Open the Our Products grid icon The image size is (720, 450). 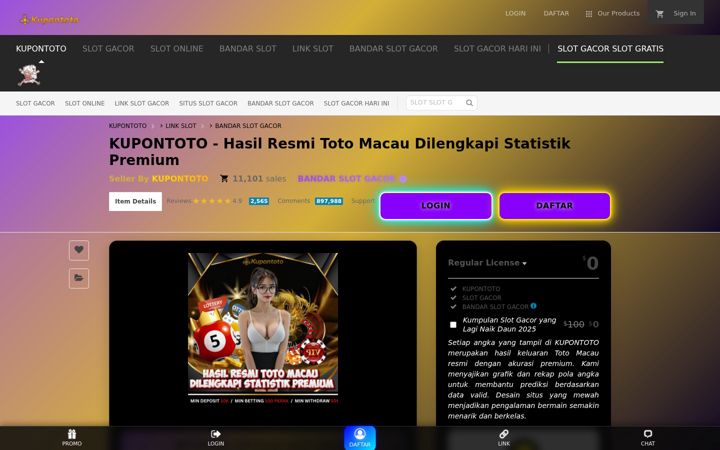point(589,14)
